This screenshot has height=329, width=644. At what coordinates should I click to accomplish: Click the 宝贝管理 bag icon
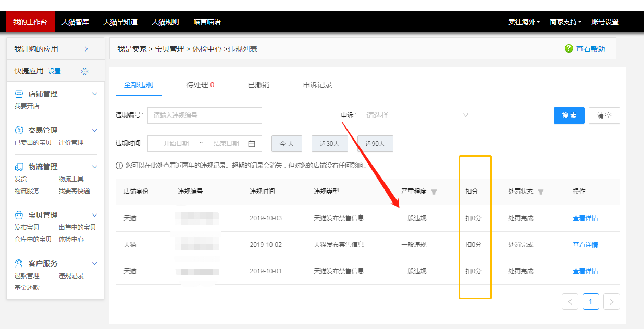click(x=19, y=215)
